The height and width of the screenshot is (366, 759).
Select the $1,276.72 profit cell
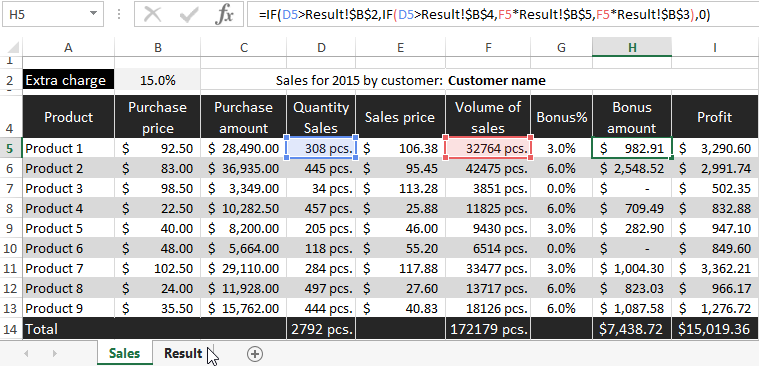click(715, 308)
